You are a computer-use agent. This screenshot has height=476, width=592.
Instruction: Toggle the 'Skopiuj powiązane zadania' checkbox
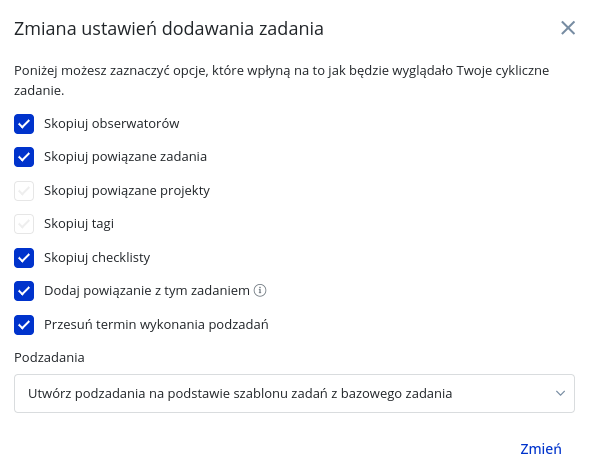click(x=24, y=157)
